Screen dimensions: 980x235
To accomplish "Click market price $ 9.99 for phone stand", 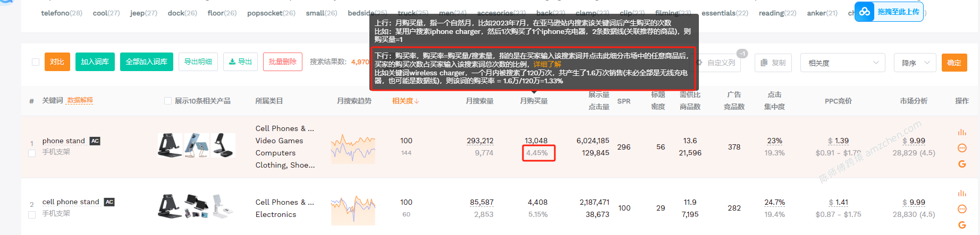I will coord(914,141).
